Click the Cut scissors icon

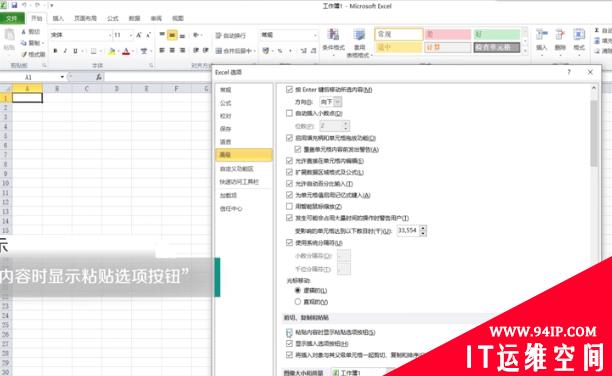pos(23,32)
